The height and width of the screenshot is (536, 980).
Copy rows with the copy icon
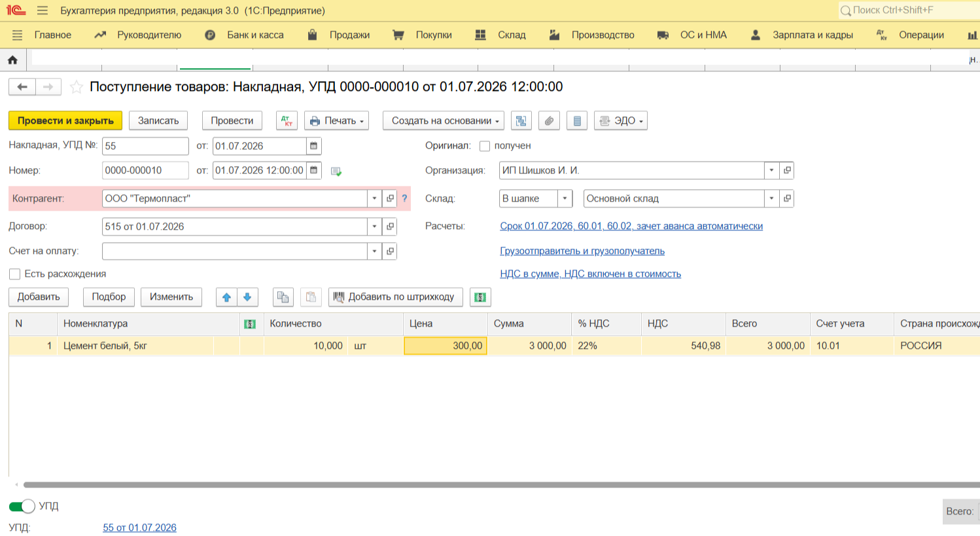point(283,297)
